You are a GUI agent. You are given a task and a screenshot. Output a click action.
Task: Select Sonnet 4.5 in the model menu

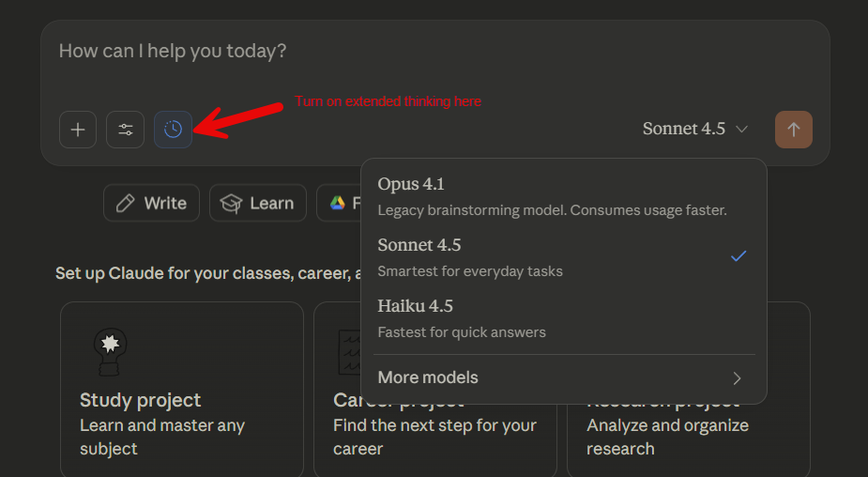click(x=564, y=257)
